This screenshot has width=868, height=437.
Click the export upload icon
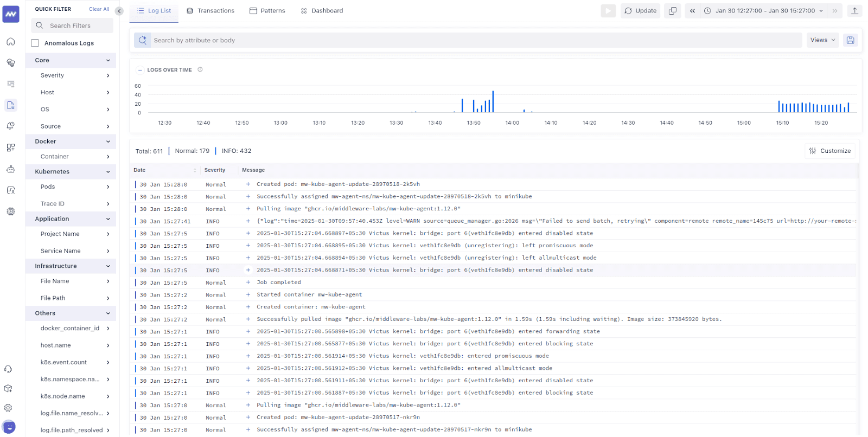pos(854,11)
